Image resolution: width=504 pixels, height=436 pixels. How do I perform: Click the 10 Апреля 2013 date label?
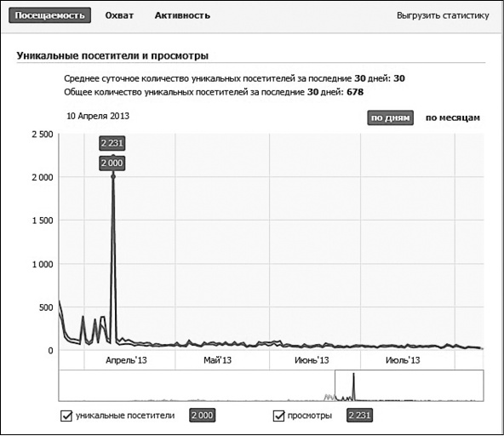coord(98,116)
